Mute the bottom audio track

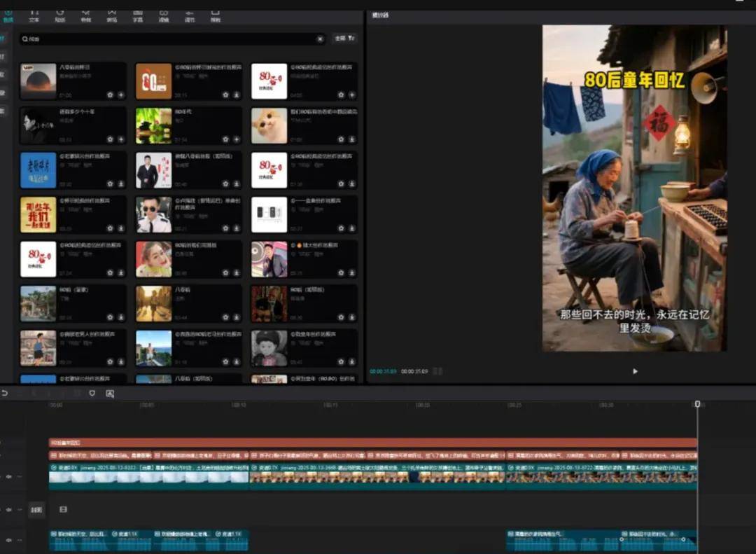pos(9,540)
